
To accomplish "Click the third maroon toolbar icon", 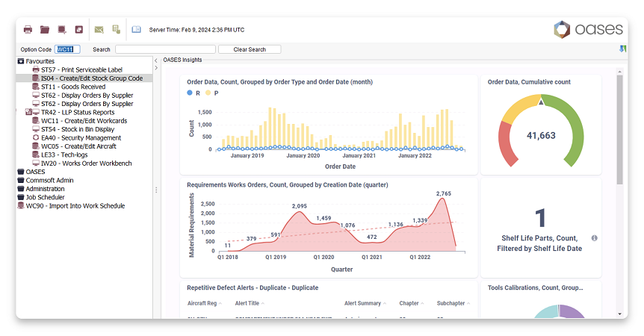I will coord(62,30).
